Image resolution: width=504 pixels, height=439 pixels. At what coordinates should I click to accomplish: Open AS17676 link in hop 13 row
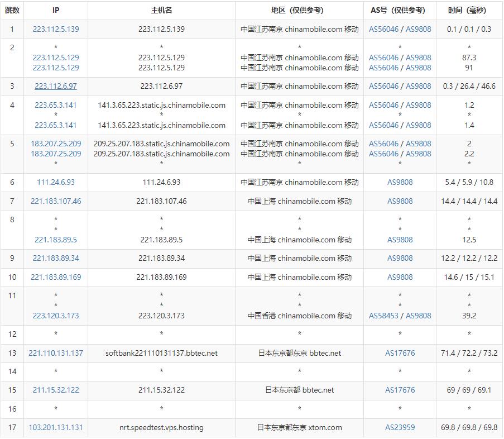(400, 353)
